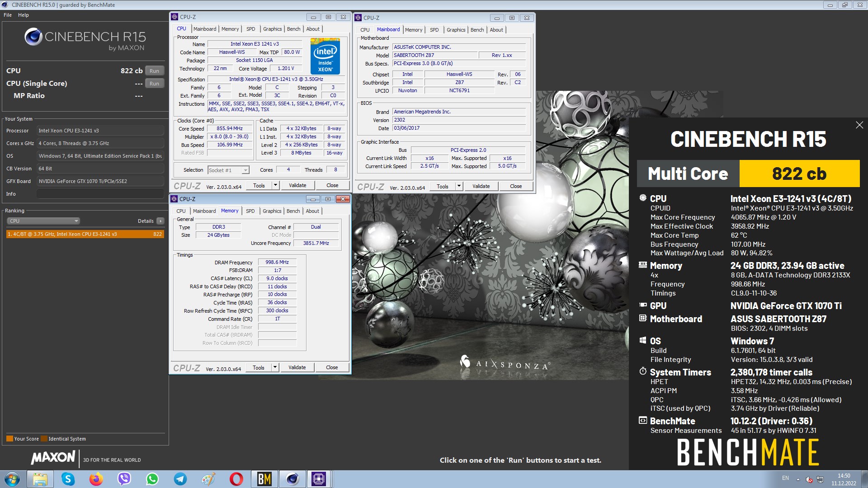Open Mainboard tab in CPU-Z CPU window

pos(205,29)
